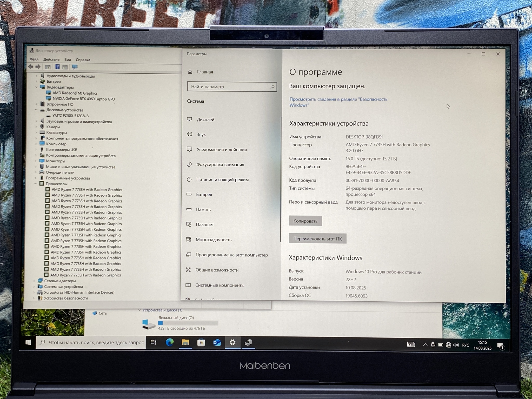Select NVIDIA GeForce RTX 4060 Laptop GPU

(83, 99)
